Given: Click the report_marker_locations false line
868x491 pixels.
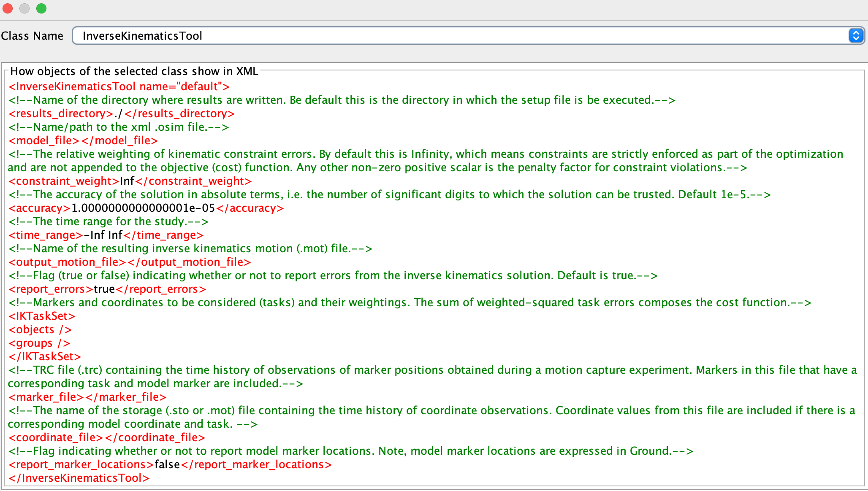Looking at the screenshot, I should pyautogui.click(x=170, y=464).
